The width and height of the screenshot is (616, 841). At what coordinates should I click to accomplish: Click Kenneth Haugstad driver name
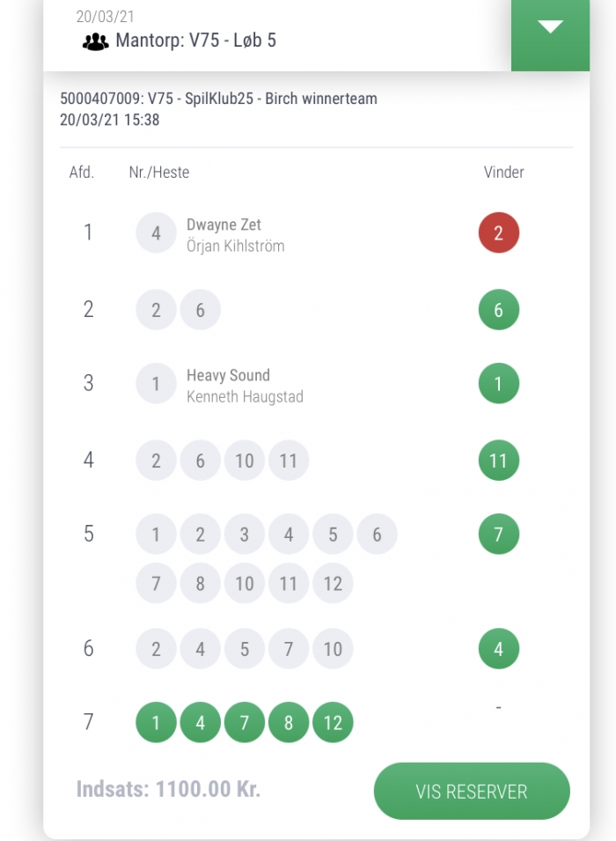click(x=245, y=397)
